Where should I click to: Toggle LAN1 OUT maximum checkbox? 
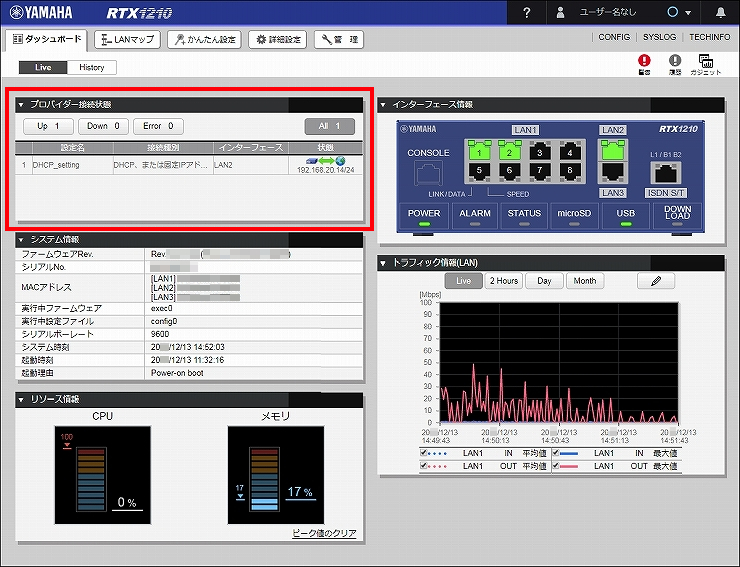555,466
